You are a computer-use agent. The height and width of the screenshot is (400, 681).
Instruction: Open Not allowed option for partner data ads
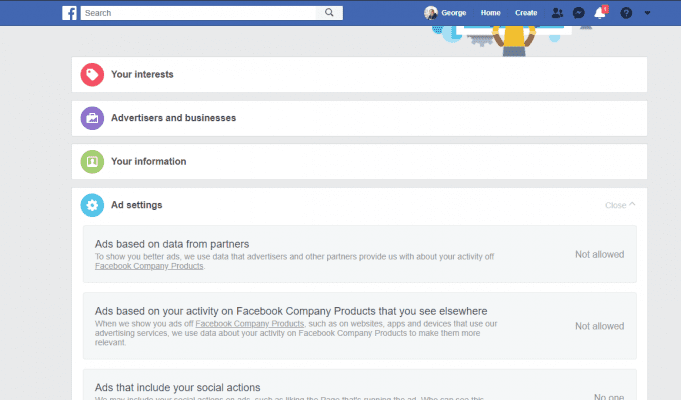[599, 255]
